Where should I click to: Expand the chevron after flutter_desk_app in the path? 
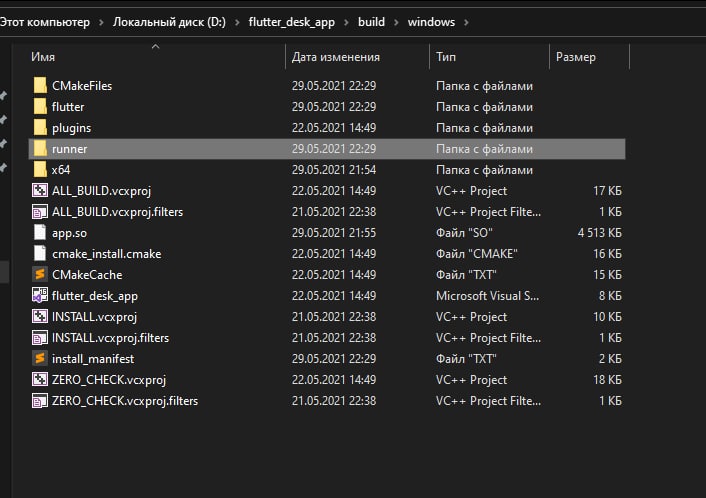point(346,22)
